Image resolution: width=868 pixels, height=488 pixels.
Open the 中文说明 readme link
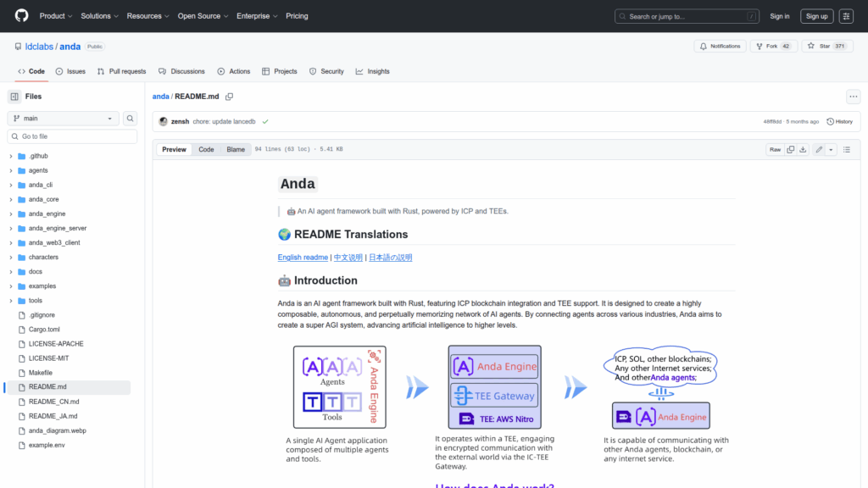[348, 257]
